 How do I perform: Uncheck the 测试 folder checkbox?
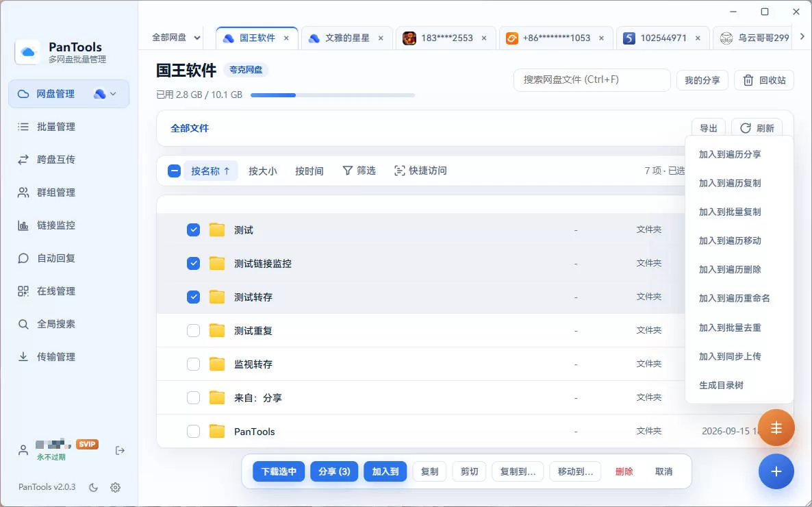[193, 230]
